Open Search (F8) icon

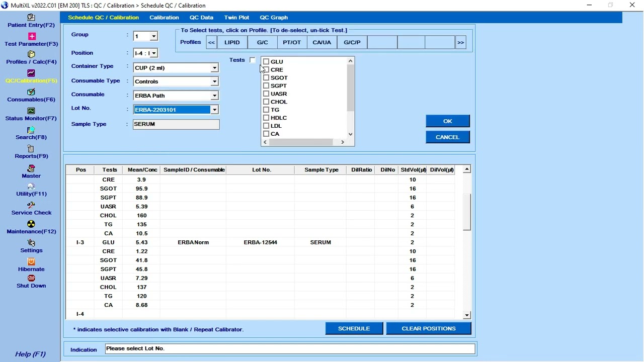click(x=31, y=130)
